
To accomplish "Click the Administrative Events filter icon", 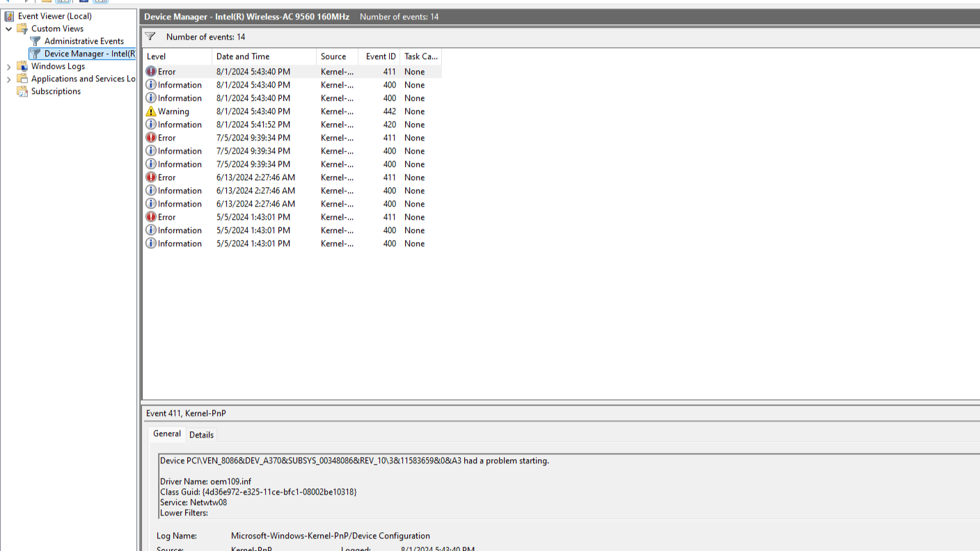I will tap(35, 41).
